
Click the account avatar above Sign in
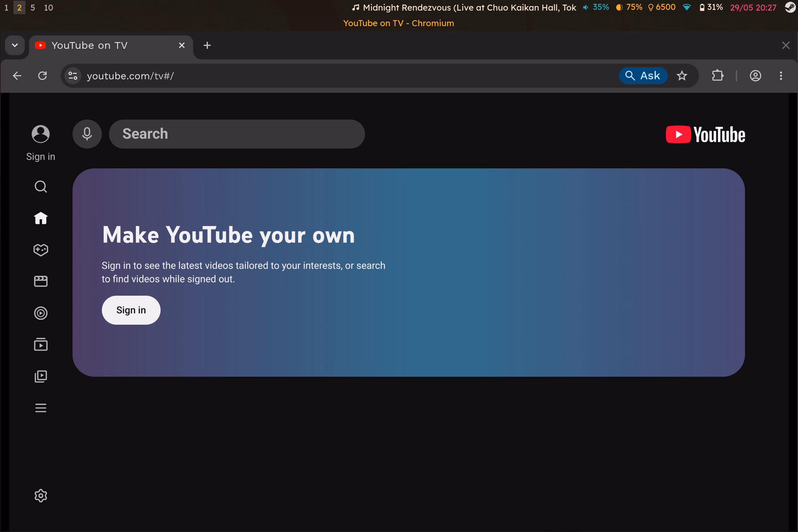pos(41,134)
